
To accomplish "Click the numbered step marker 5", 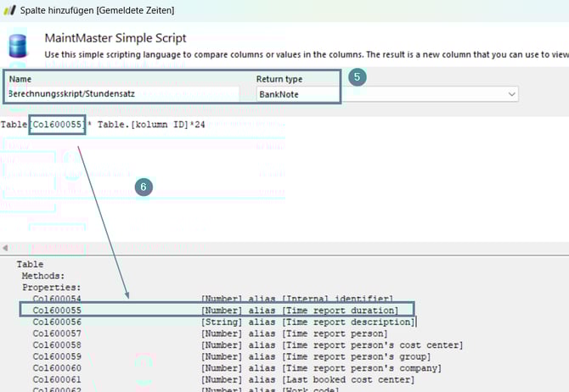I will 358,77.
